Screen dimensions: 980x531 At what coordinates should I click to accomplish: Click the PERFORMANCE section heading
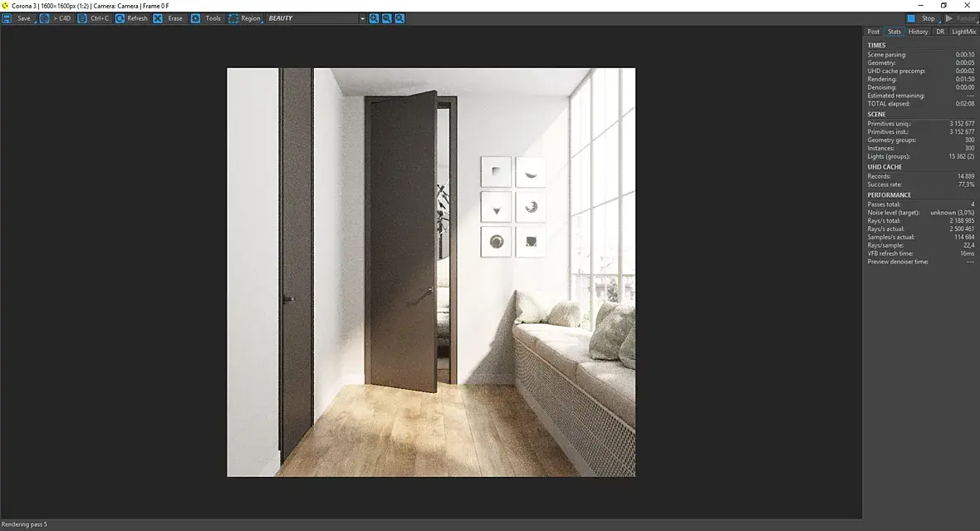tap(889, 195)
